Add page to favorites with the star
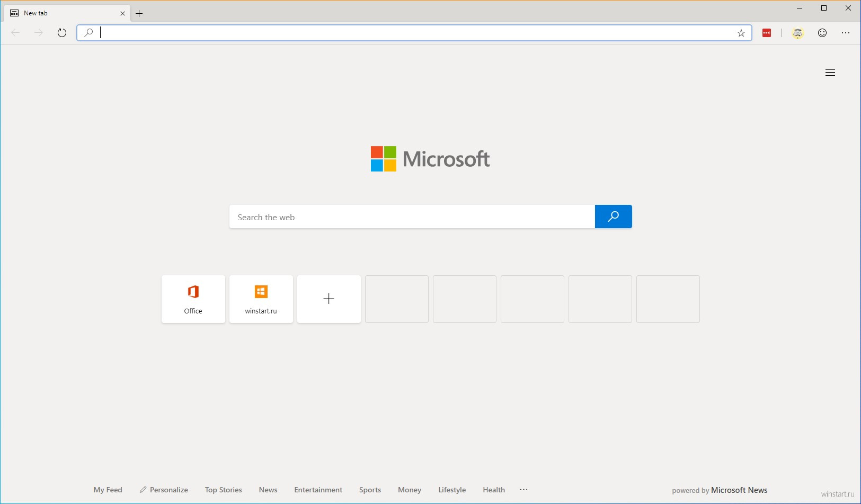 (741, 33)
